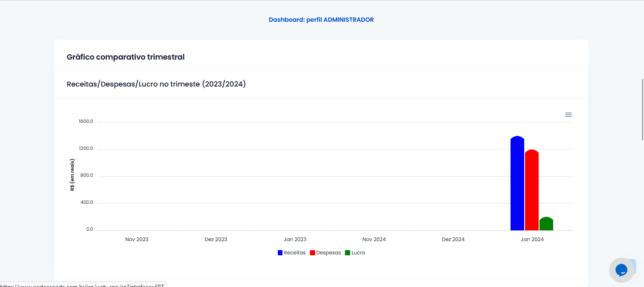The image size is (644, 287).
Task: Click the vertical page scrollbar
Action: pos(642,109)
